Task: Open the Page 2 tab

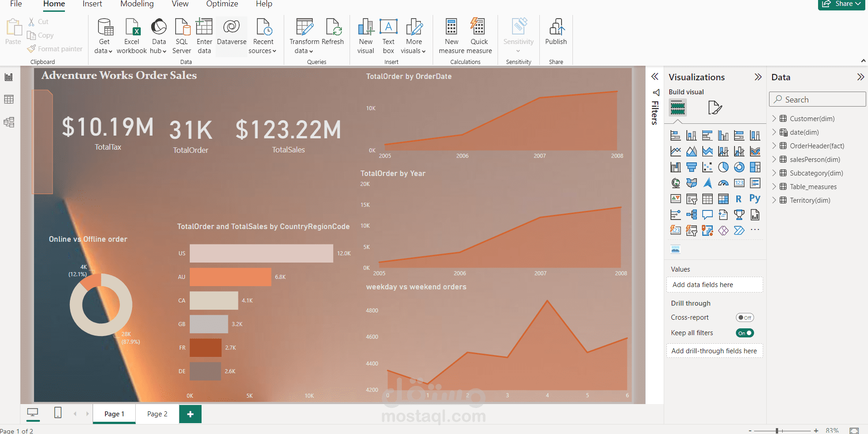Action: pos(157,414)
